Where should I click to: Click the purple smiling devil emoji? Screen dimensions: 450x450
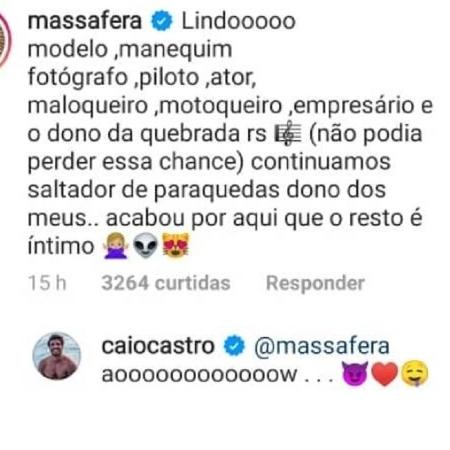(x=355, y=374)
